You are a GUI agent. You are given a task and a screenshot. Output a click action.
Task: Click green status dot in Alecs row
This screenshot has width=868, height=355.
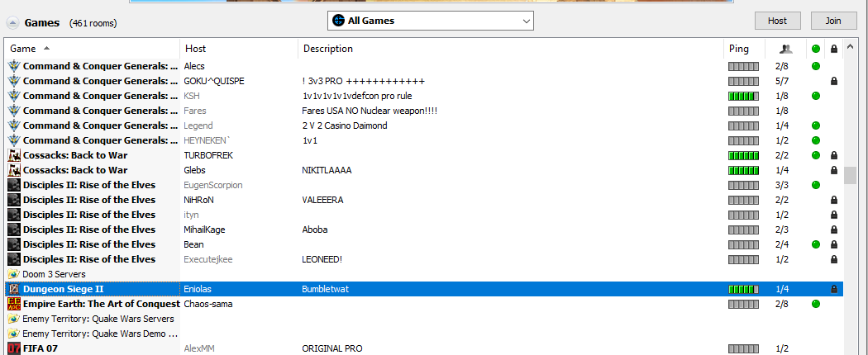click(x=815, y=66)
